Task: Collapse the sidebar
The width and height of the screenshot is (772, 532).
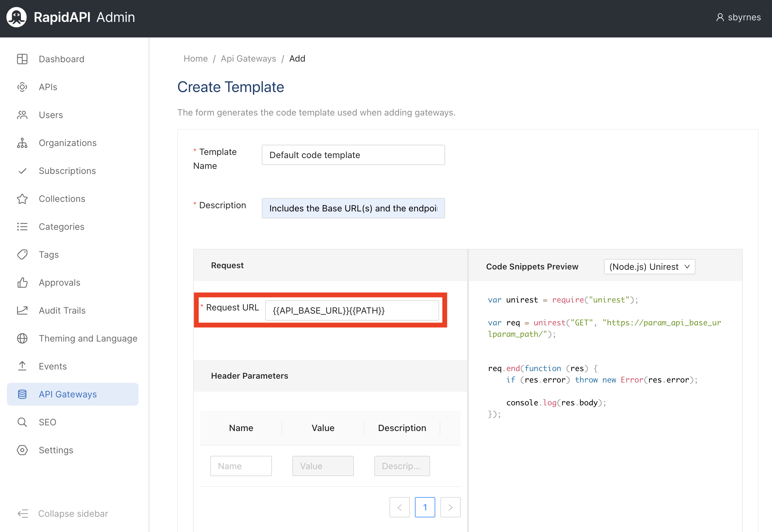Action: point(63,513)
